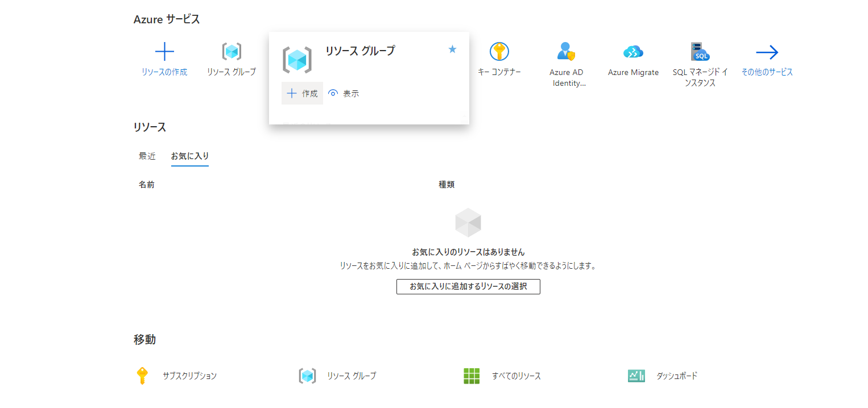Open SQL マネージド インスタンス icon
The height and width of the screenshot is (408, 868).
700,52
